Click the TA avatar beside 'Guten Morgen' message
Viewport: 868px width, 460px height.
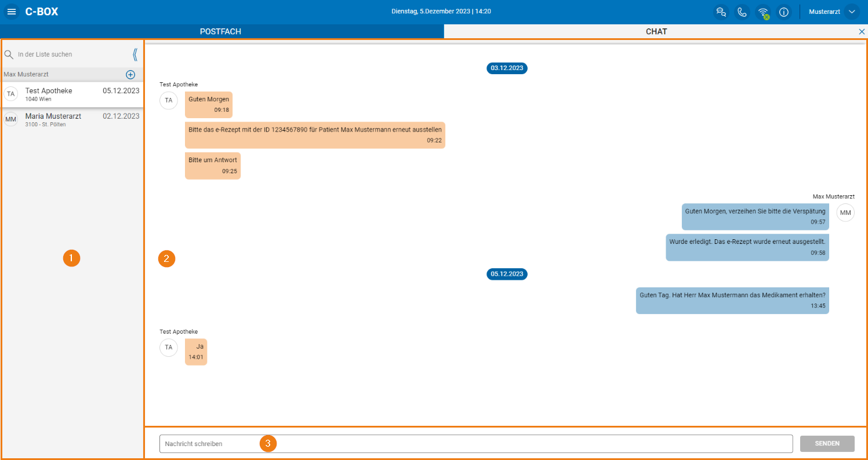(169, 100)
